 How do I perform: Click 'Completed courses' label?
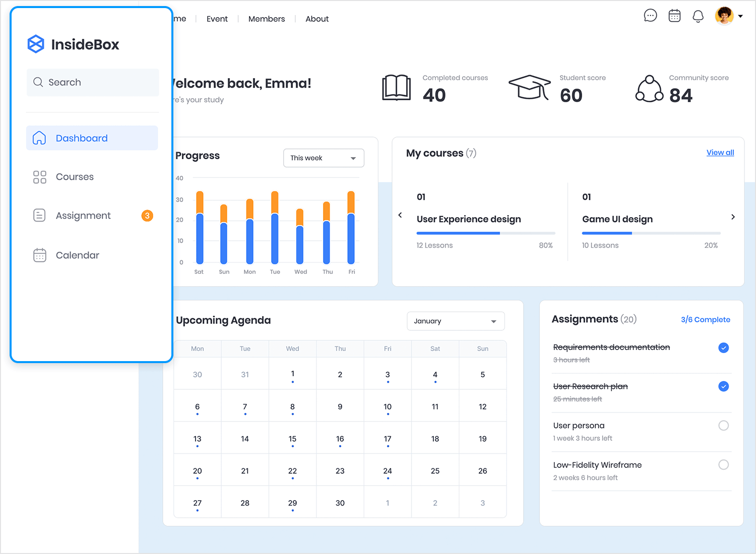pyautogui.click(x=455, y=78)
